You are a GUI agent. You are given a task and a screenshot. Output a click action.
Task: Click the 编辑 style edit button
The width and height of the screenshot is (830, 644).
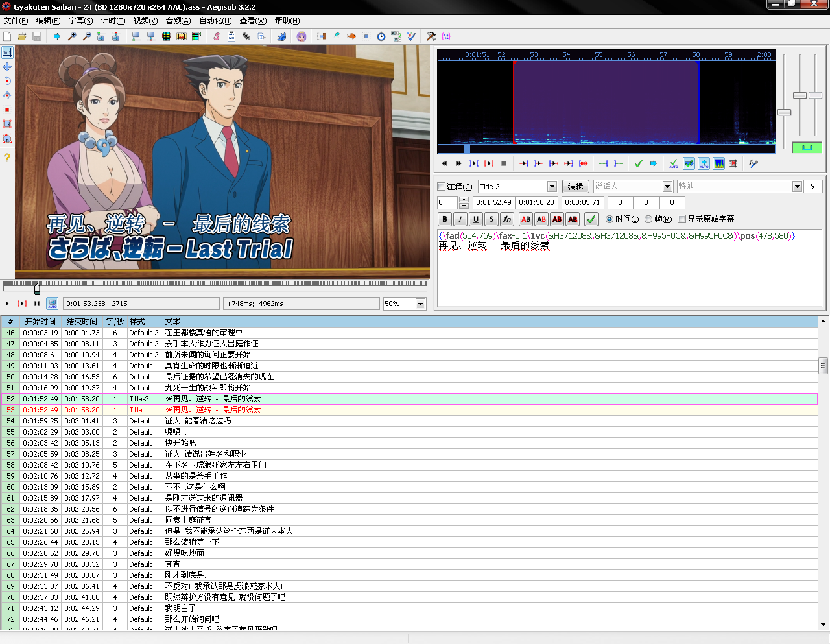click(x=575, y=187)
